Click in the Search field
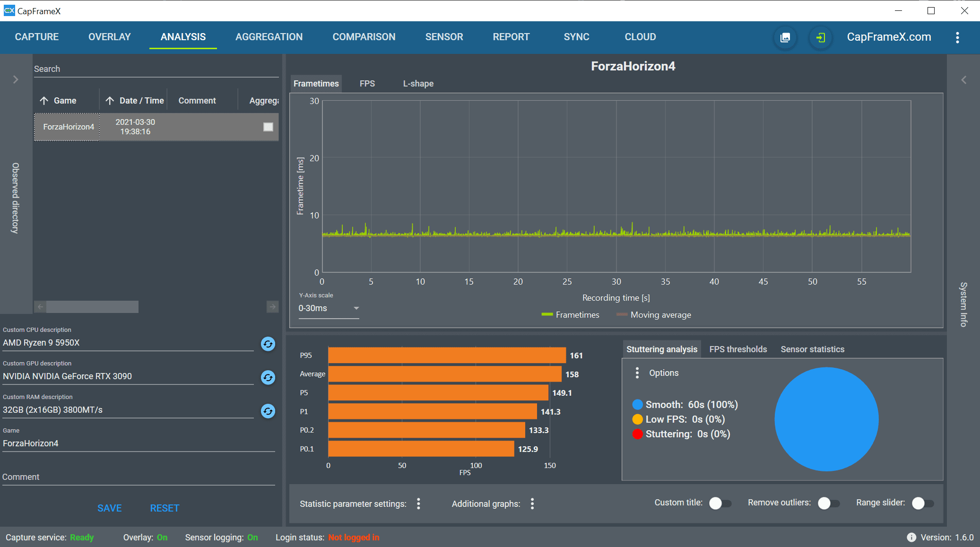 156,69
